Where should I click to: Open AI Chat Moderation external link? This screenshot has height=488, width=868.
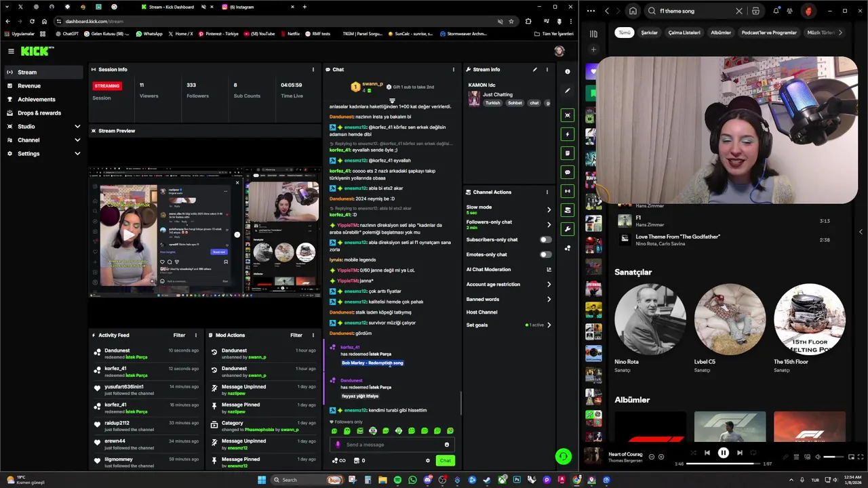(x=549, y=269)
